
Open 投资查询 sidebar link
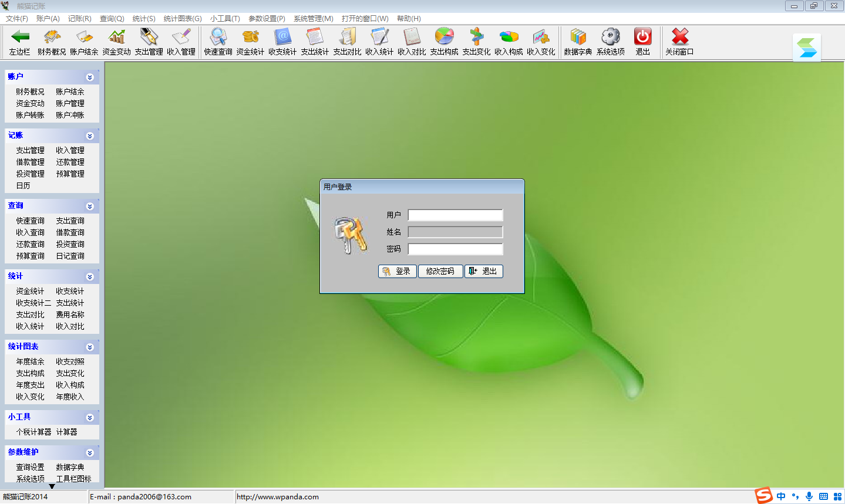(x=70, y=244)
